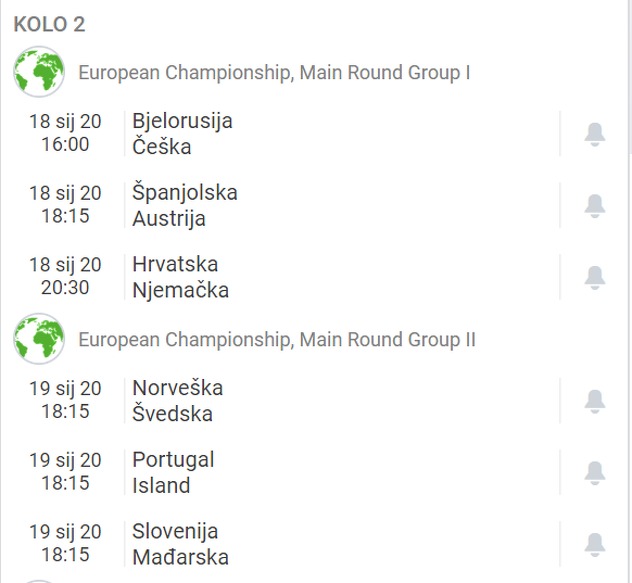
Task: Select the Češka team name
Action: tap(161, 147)
